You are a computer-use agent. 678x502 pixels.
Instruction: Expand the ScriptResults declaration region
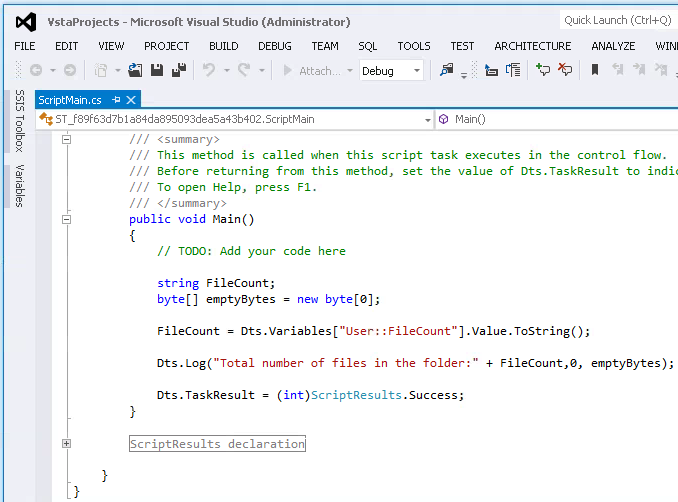tap(67, 443)
